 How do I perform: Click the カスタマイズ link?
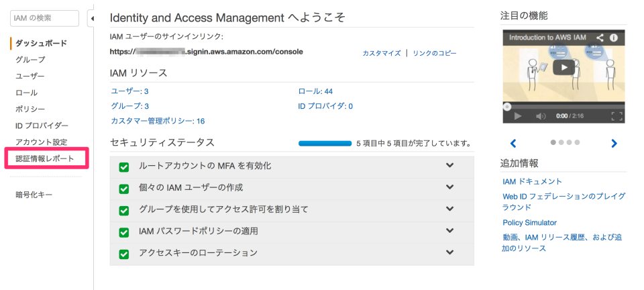382,54
